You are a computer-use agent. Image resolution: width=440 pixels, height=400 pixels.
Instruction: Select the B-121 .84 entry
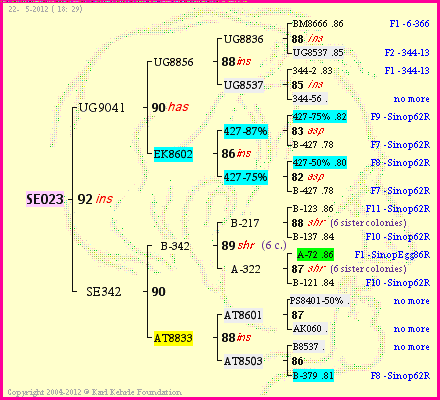[313, 283]
